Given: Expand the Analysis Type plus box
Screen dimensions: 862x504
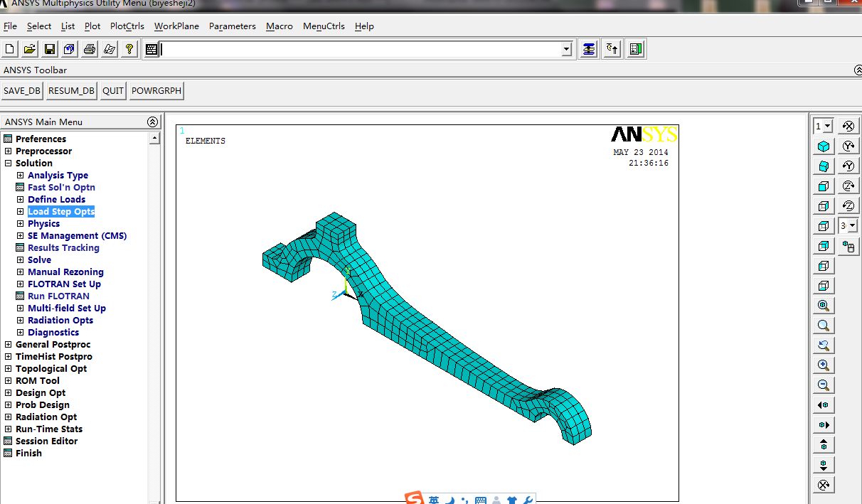Looking at the screenshot, I should pyautogui.click(x=20, y=175).
